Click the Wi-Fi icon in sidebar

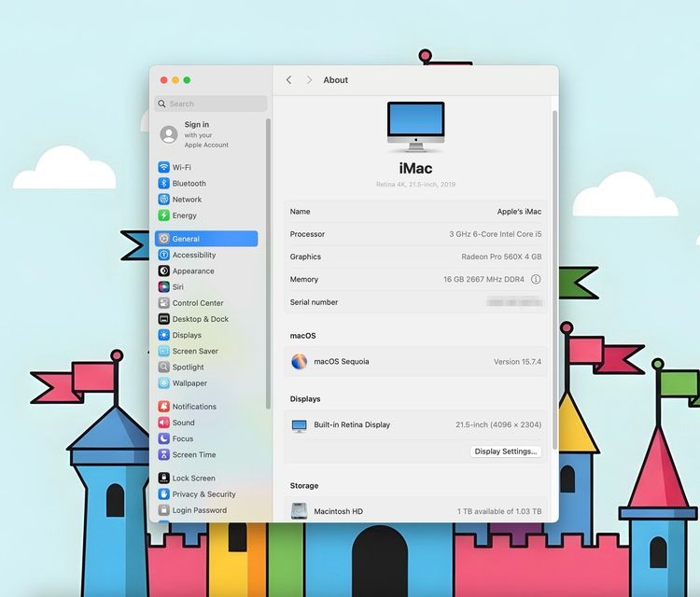point(164,167)
